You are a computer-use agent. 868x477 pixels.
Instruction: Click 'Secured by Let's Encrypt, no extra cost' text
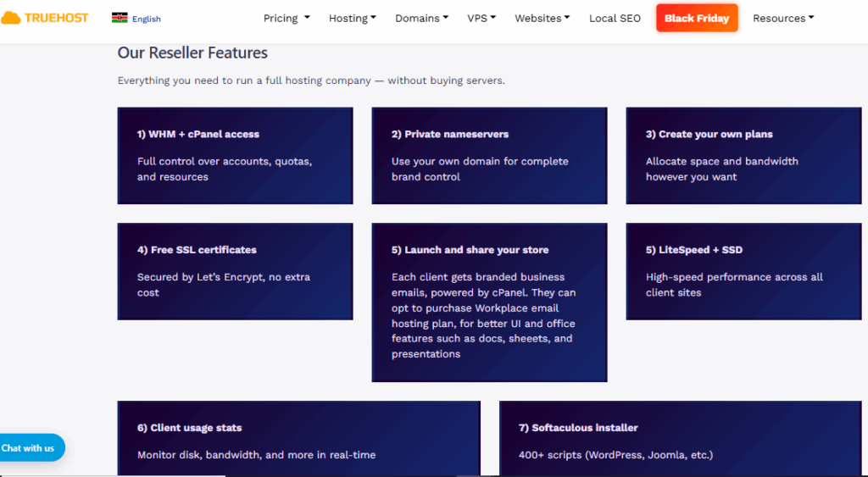(x=224, y=285)
